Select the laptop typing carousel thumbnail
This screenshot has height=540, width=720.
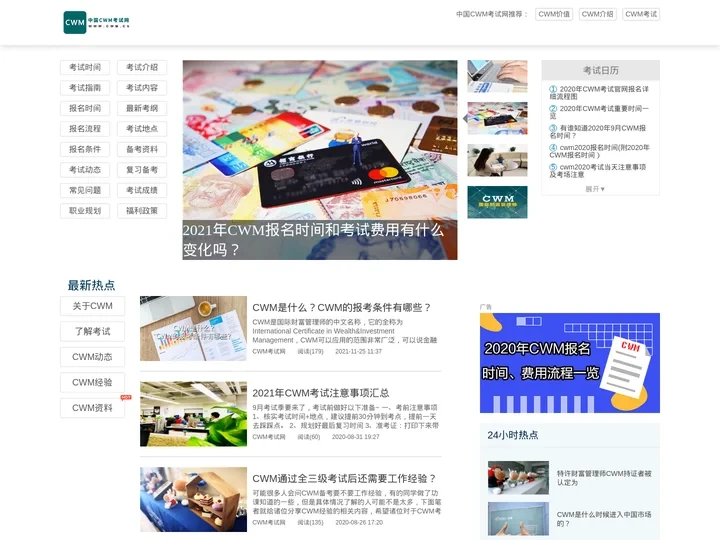(x=497, y=76)
